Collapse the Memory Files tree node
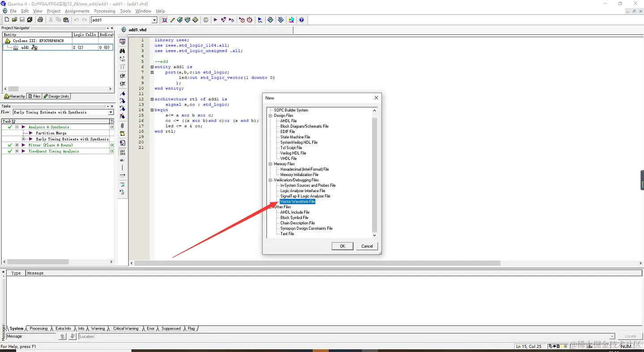The image size is (644, 352). click(x=271, y=164)
